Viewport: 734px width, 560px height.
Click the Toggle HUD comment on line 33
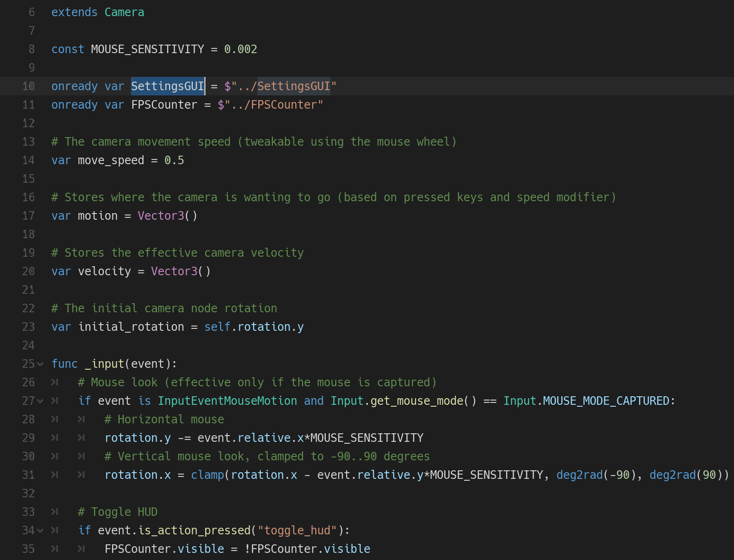pos(118,512)
